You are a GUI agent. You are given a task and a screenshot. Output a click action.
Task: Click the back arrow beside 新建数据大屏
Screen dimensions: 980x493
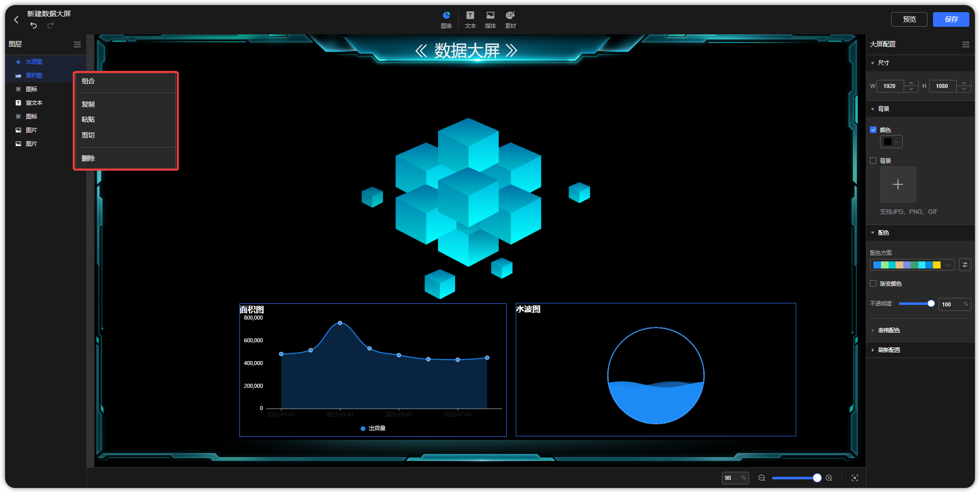click(16, 20)
